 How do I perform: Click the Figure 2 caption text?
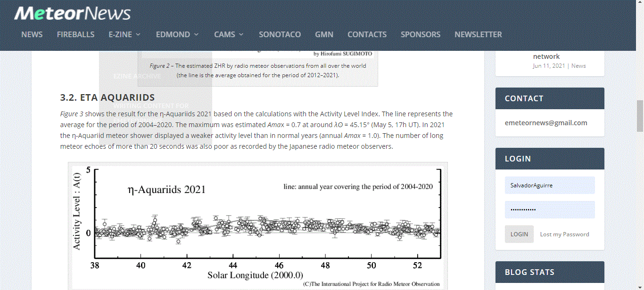point(258,71)
